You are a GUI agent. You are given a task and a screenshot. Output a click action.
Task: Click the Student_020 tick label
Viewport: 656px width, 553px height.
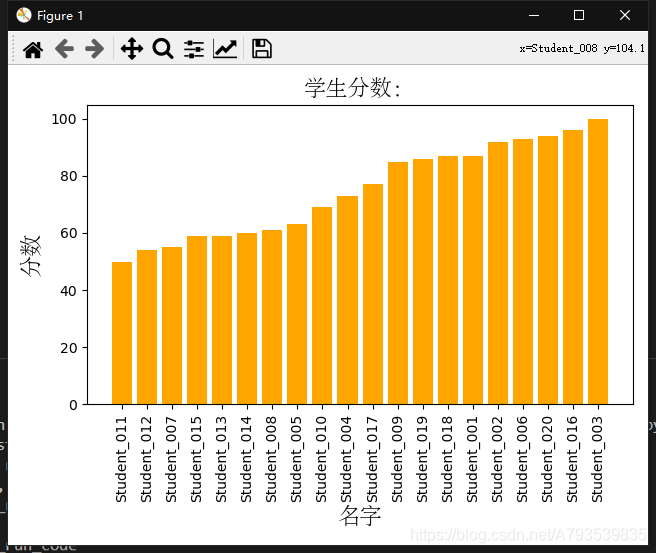point(547,459)
